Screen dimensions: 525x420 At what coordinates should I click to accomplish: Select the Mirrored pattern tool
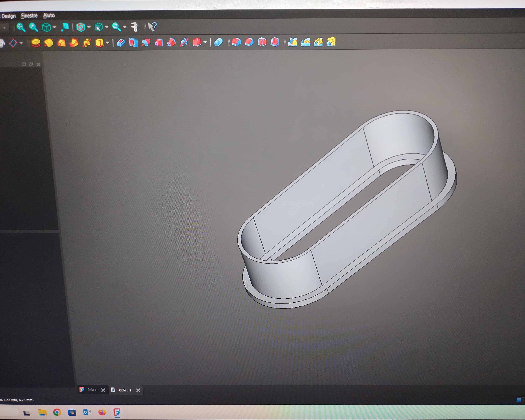(x=293, y=42)
